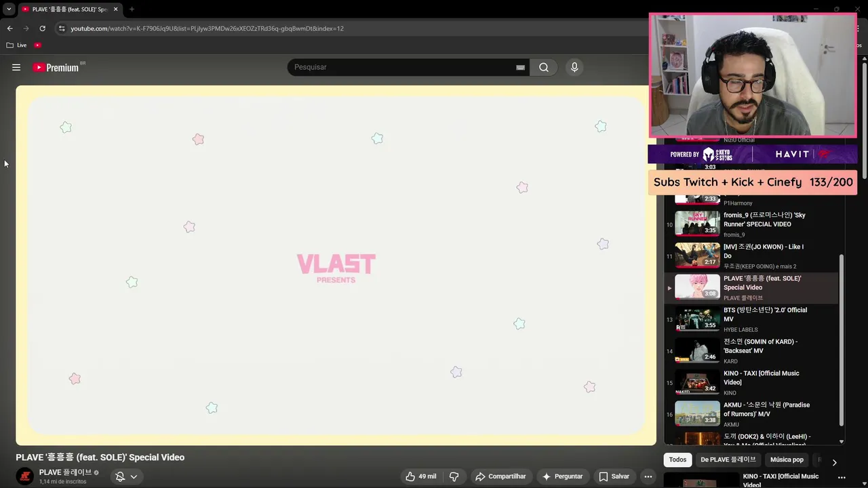
Task: Save video with Salvar button
Action: tap(614, 476)
